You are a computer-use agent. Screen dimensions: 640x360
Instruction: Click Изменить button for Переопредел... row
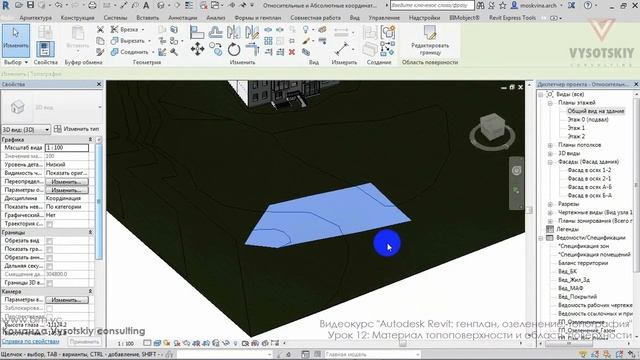pos(67,182)
